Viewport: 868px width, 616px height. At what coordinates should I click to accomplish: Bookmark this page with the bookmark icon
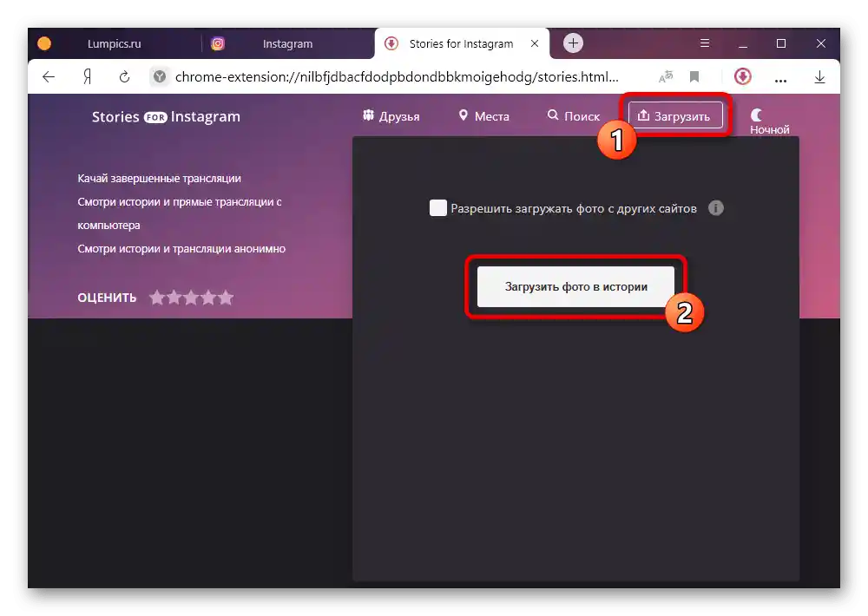pyautogui.click(x=694, y=76)
